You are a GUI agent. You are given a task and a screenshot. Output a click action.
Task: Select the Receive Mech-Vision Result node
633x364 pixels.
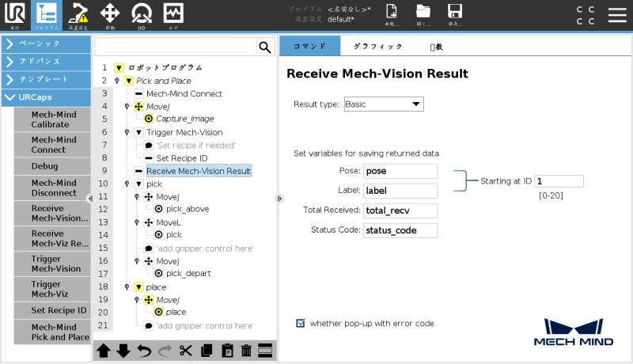click(199, 171)
